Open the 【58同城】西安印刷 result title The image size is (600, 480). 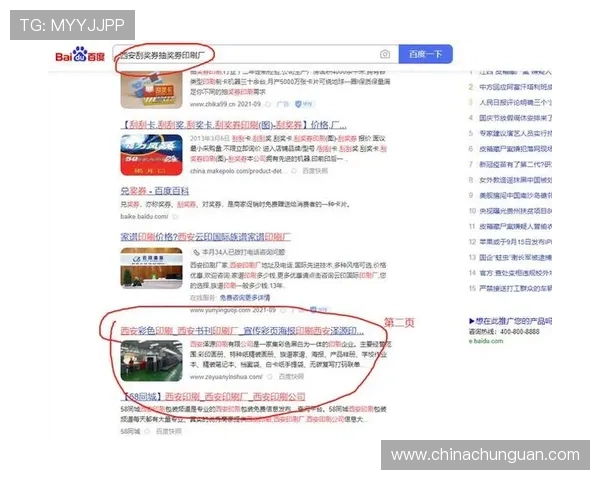(x=213, y=397)
